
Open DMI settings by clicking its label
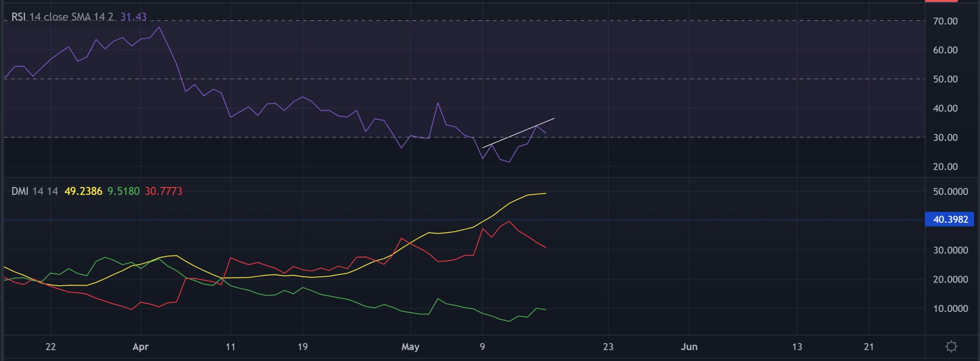click(21, 190)
